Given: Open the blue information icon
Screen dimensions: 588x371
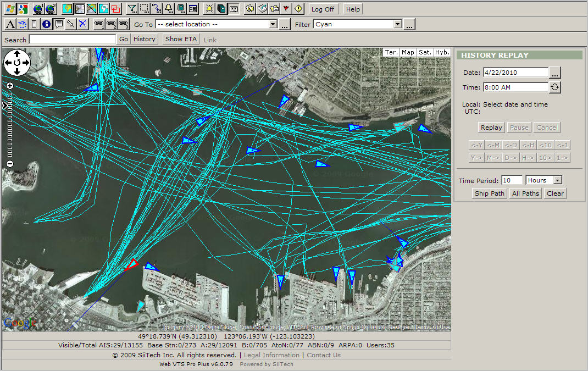Looking at the screenshot, I should (47, 24).
